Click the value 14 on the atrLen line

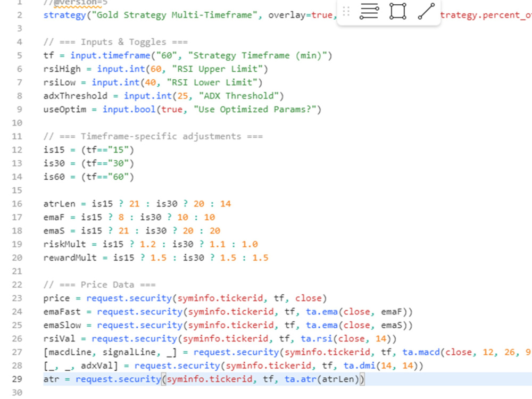point(225,204)
